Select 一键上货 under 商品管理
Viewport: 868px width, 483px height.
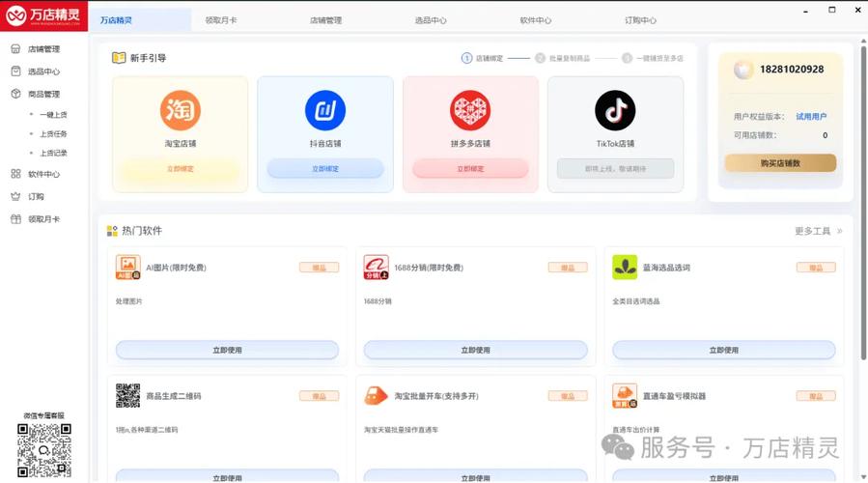53,115
